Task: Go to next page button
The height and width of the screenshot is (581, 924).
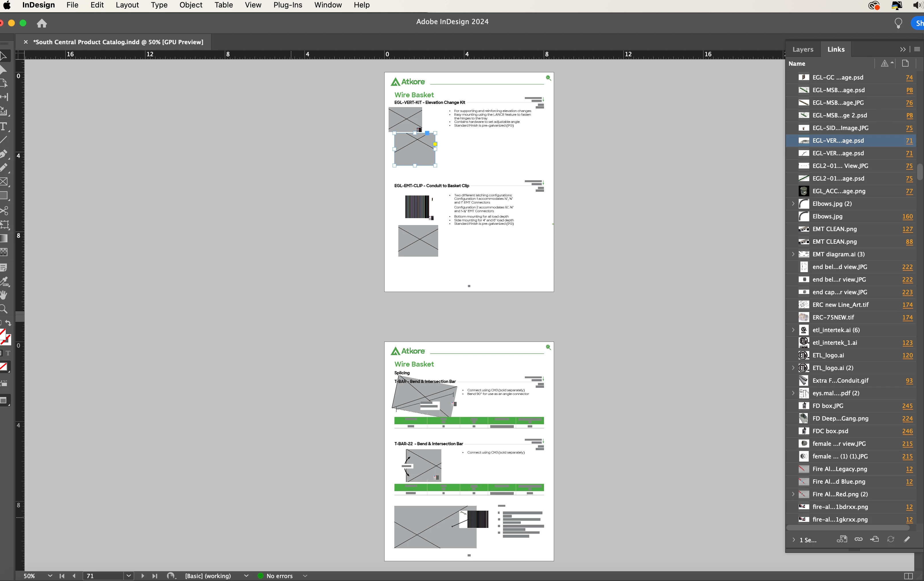Action: coord(142,576)
